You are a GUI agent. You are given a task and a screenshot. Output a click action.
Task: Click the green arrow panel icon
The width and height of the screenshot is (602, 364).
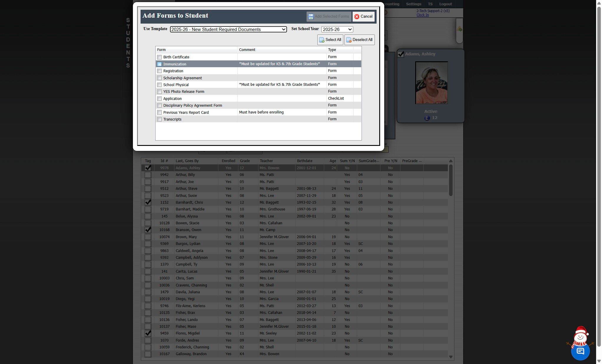point(459,29)
